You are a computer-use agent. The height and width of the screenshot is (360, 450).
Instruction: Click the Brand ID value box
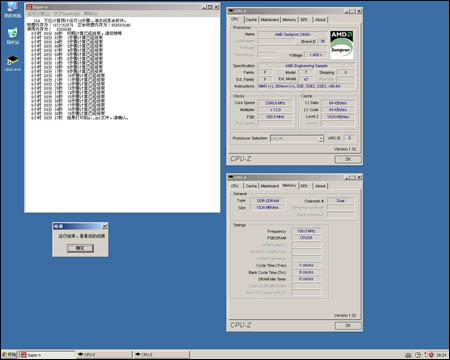(x=322, y=41)
